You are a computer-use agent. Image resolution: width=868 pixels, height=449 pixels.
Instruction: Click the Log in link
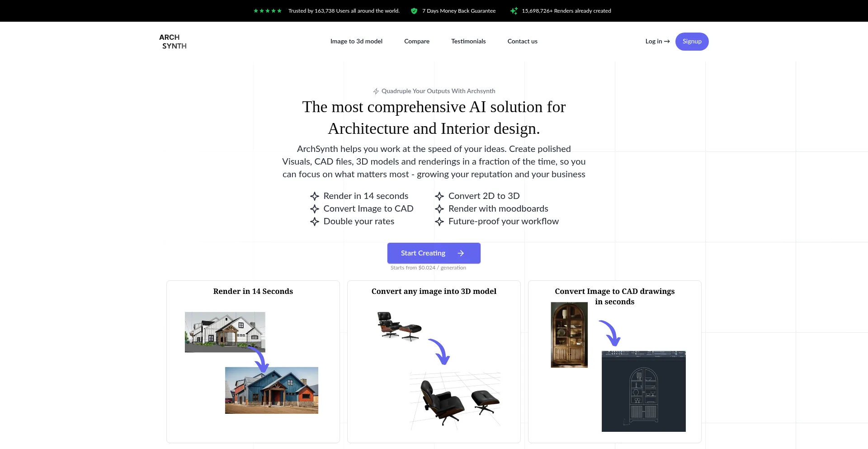coord(657,41)
